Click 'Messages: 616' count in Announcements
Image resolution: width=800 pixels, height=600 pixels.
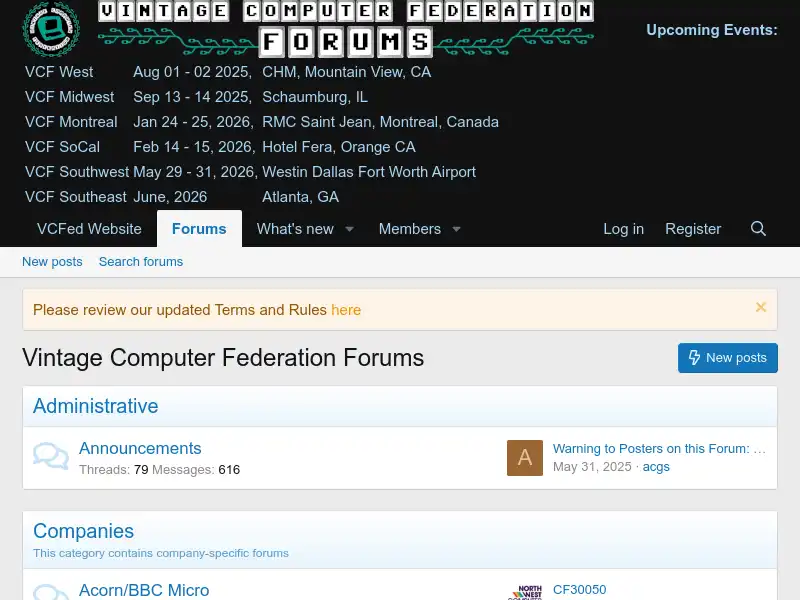(x=196, y=469)
